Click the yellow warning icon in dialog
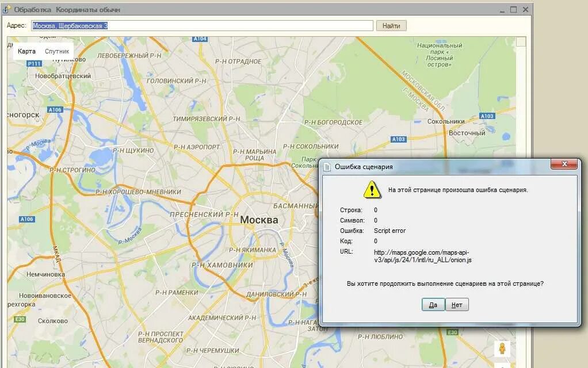This screenshot has width=588, height=368. (x=372, y=190)
